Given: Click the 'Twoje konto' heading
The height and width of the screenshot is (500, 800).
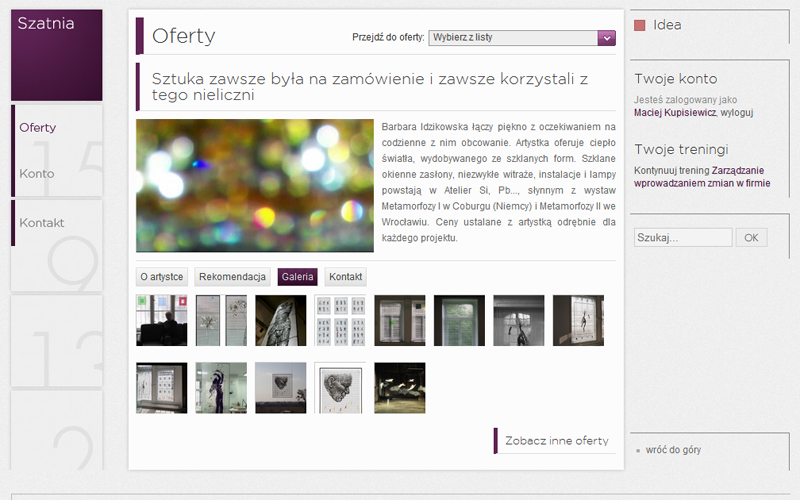Looking at the screenshot, I should pos(676,79).
